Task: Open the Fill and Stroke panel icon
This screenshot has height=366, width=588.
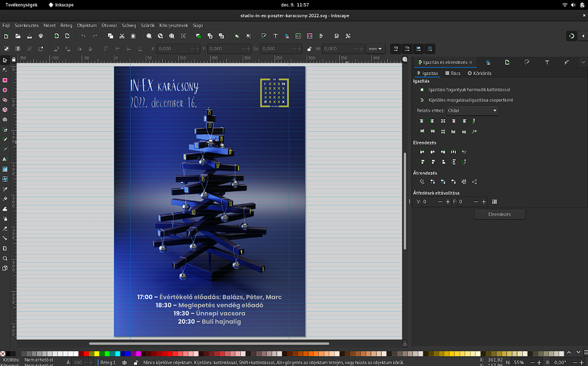Action: [x=527, y=62]
